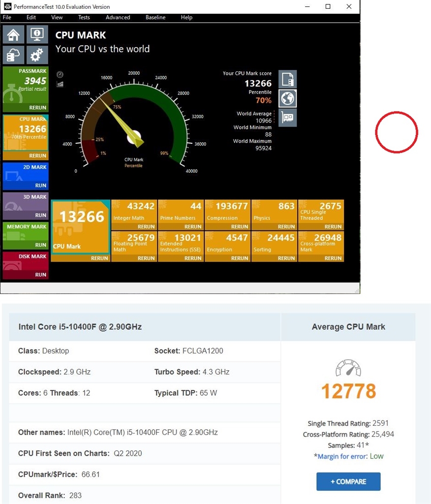Viewport: 431px width, 504px height.
Task: Click RERUN on the large CPU Mark tile
Action: tap(99, 258)
